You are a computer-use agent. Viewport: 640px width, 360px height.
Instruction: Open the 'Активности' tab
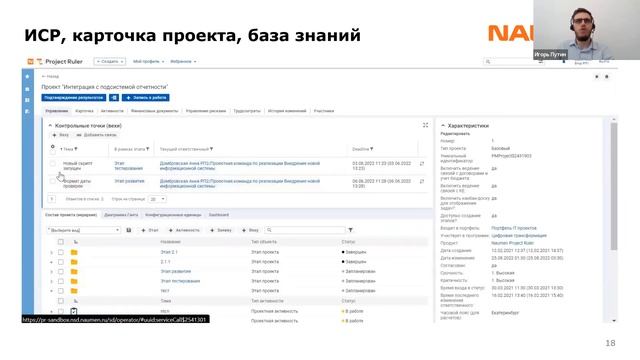112,111
